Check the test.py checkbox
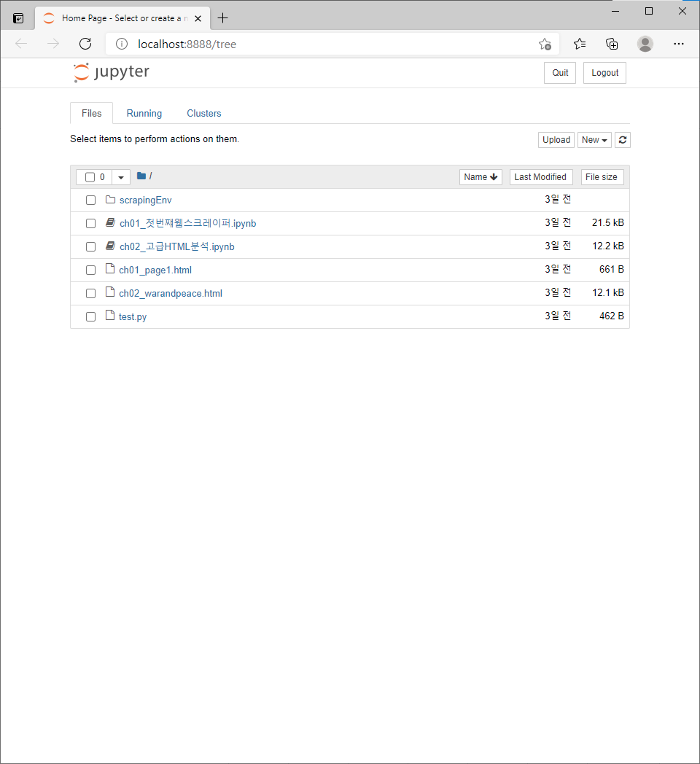The height and width of the screenshot is (764, 700). tap(90, 316)
